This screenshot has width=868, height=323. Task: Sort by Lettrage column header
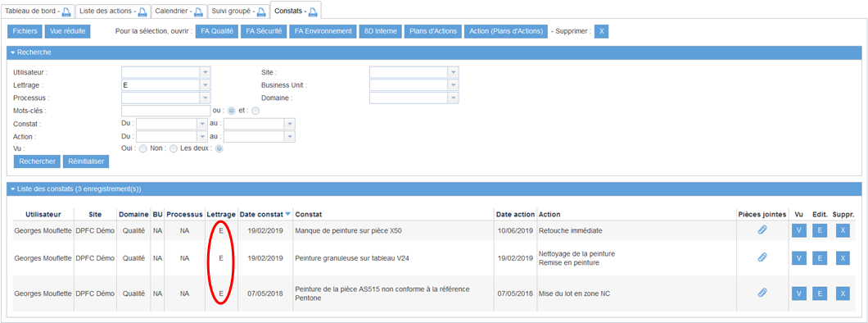tap(221, 215)
